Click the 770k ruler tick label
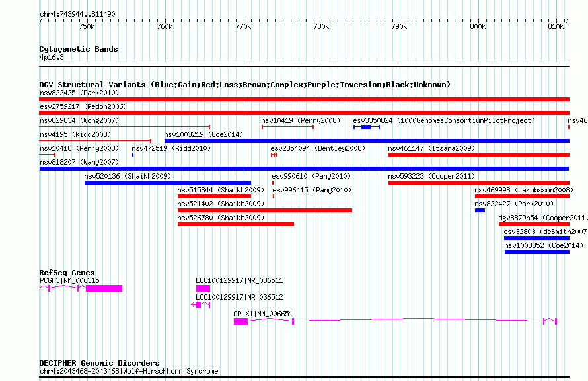The height and width of the screenshot is (381, 588). [243, 26]
